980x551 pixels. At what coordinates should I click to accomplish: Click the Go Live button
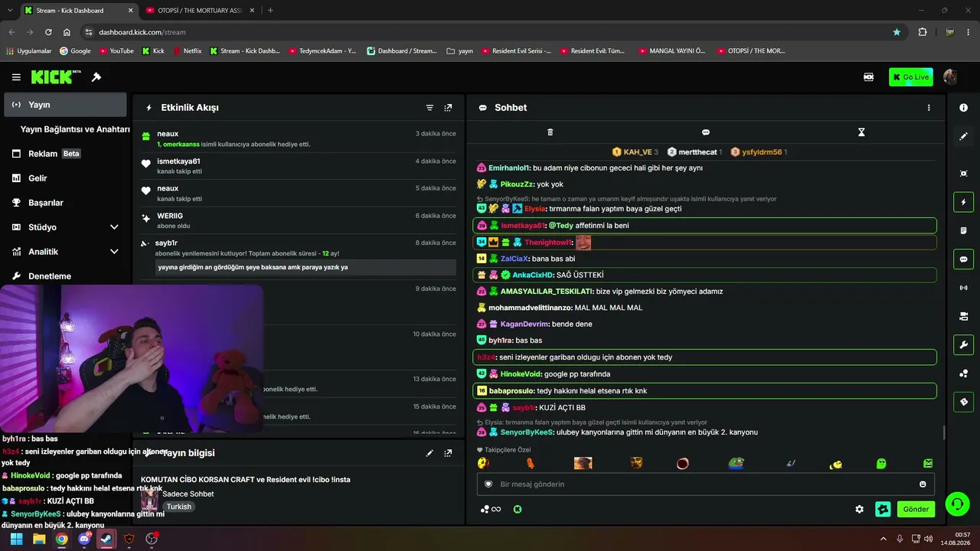[910, 77]
